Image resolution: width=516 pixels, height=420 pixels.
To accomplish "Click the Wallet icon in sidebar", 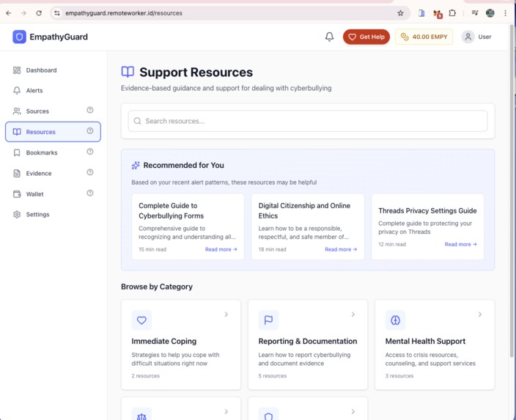I will [x=17, y=194].
